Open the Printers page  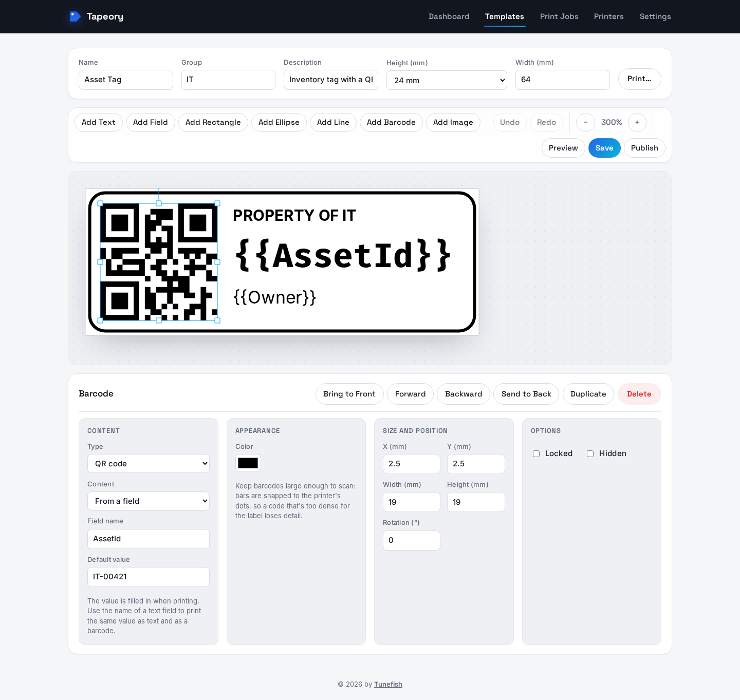tap(609, 16)
